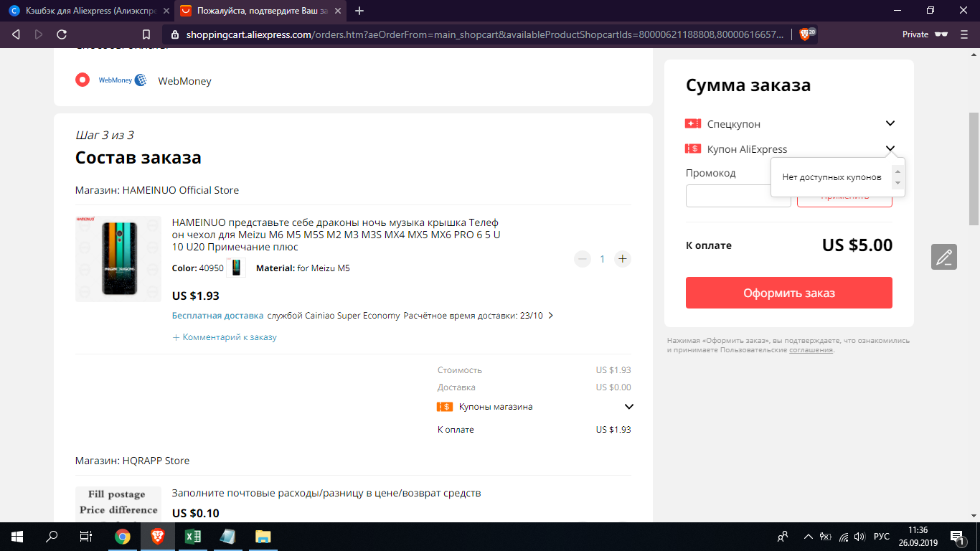The height and width of the screenshot is (551, 980).
Task: Open the Fill postage product thumbnail
Action: pyautogui.click(x=118, y=504)
